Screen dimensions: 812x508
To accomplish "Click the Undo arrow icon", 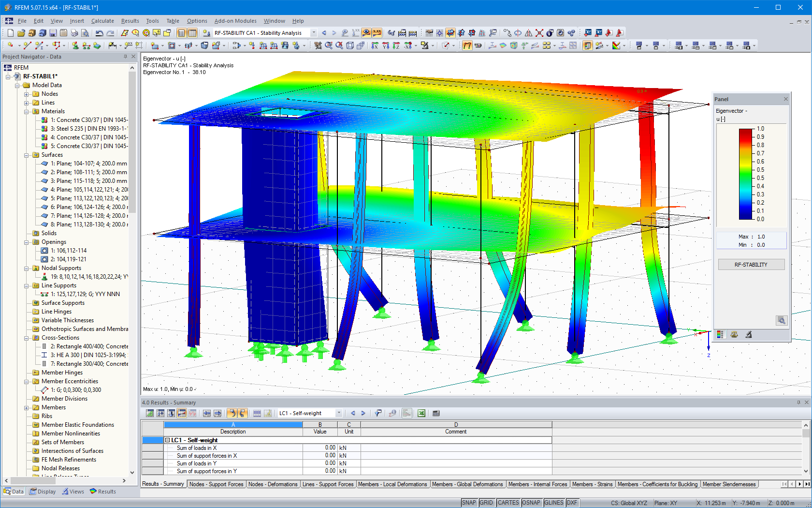I will click(x=99, y=33).
